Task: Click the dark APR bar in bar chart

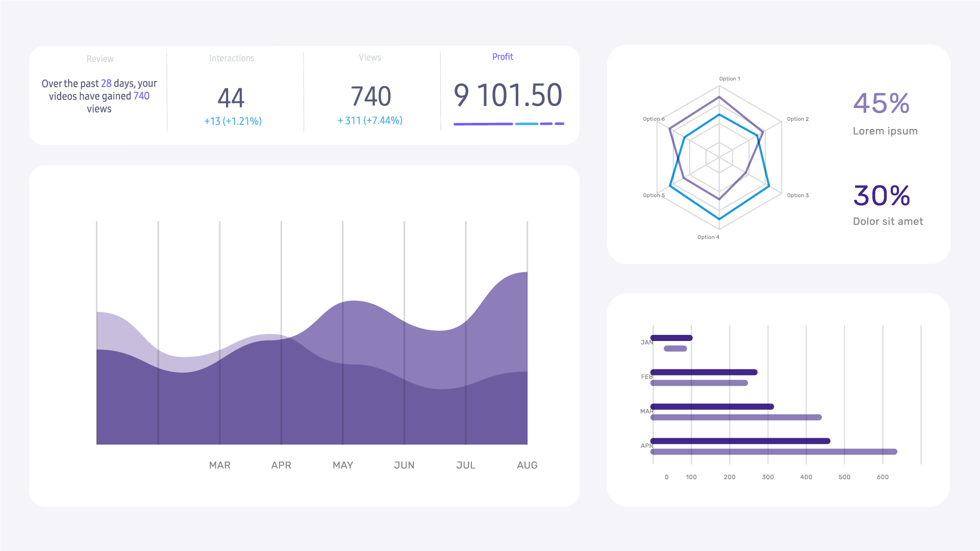Action: [740, 441]
